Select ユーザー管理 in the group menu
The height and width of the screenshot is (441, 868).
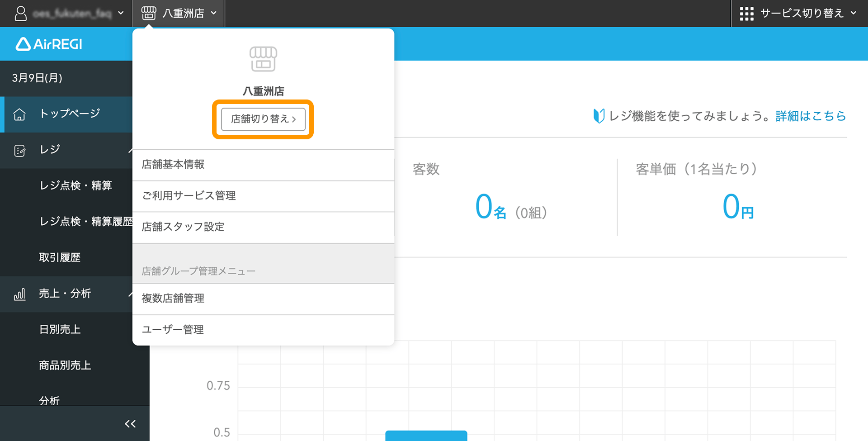[263, 330]
